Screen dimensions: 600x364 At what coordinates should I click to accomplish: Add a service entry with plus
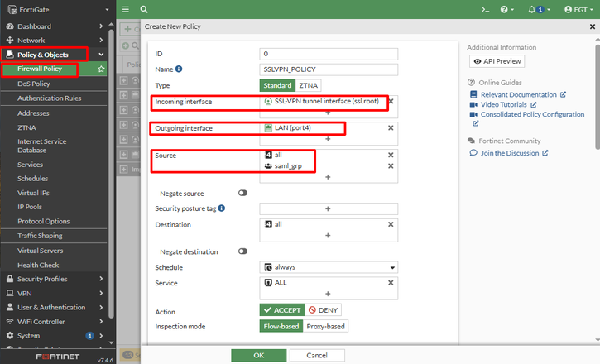click(x=328, y=294)
